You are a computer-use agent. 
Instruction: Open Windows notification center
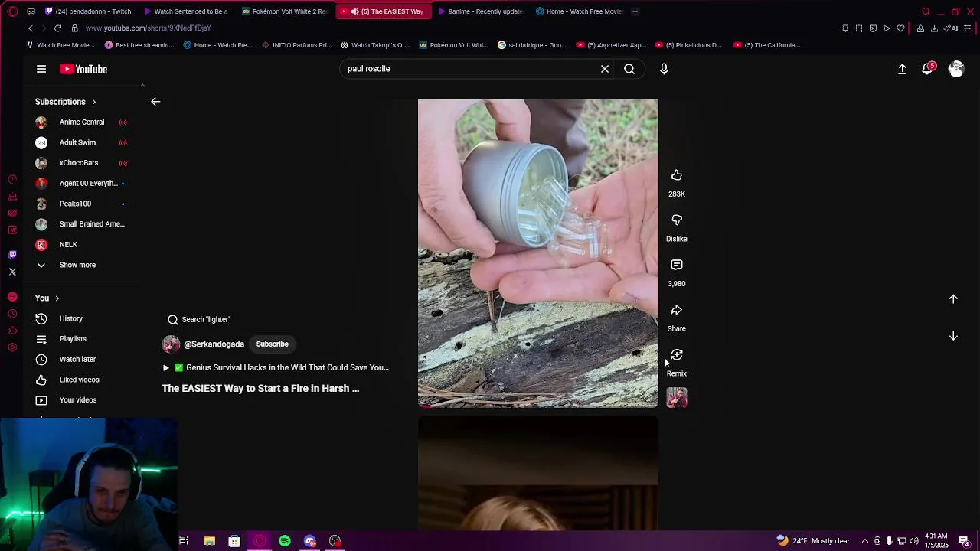pos(964,541)
